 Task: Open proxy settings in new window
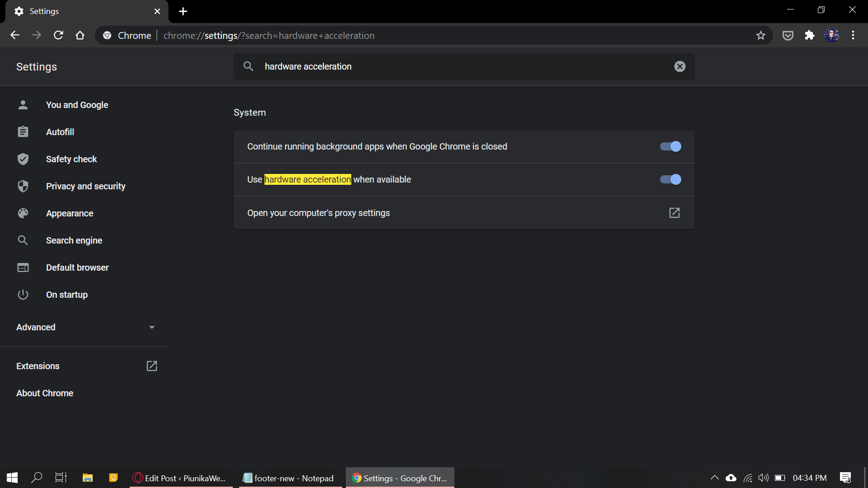click(x=674, y=213)
